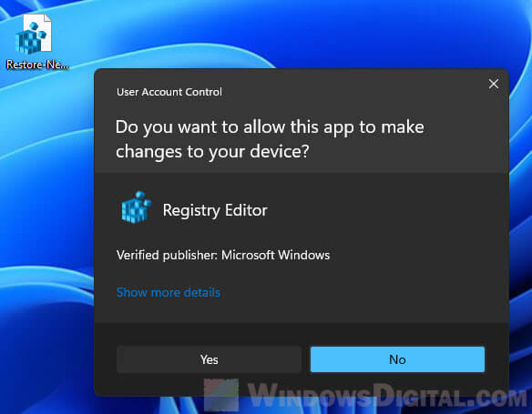Image resolution: width=532 pixels, height=414 pixels.
Task: Click the word "device?" in the heading
Action: [x=280, y=151]
